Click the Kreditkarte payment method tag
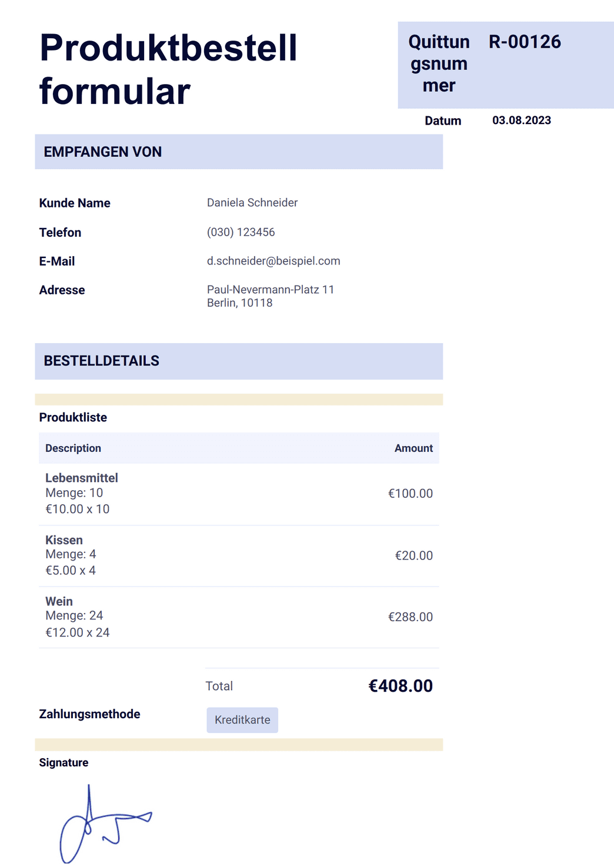The image size is (614, 868). click(242, 720)
